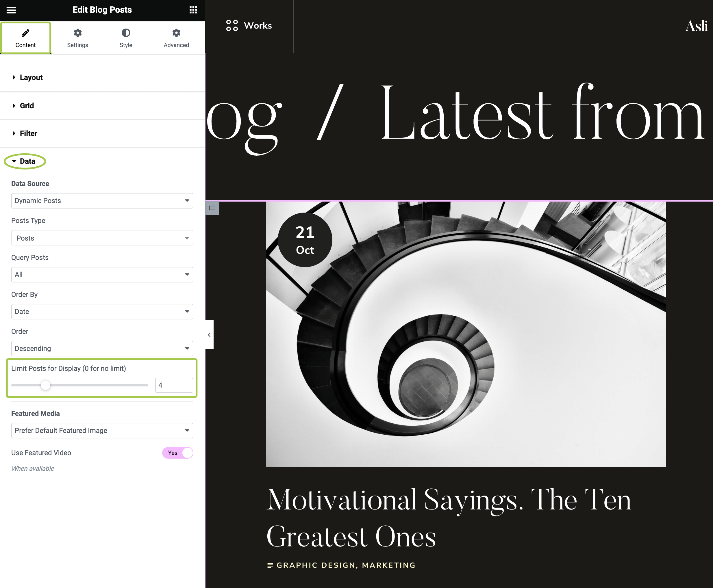713x588 pixels.
Task: Open the Data Source dropdown
Action: click(x=102, y=201)
